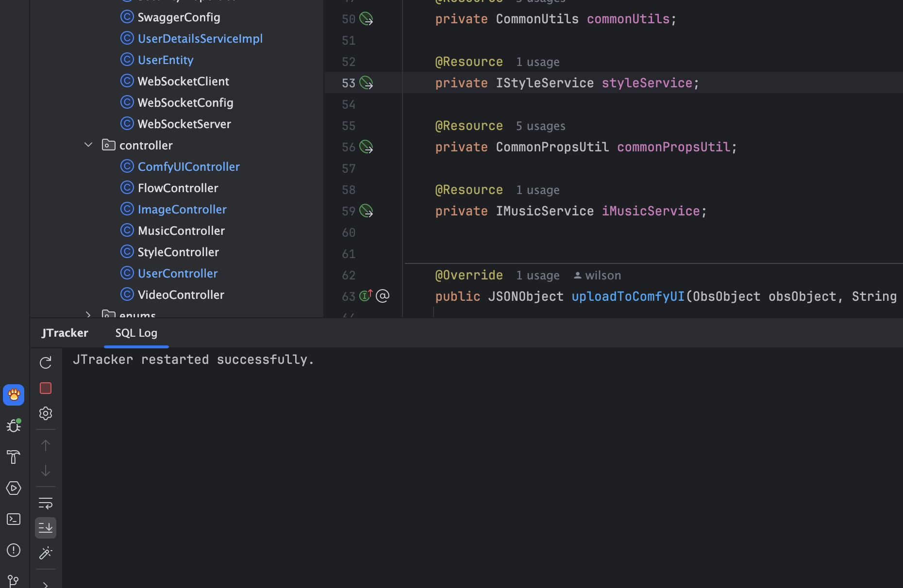
Task: Open ComfyUIController class file
Action: [188, 166]
